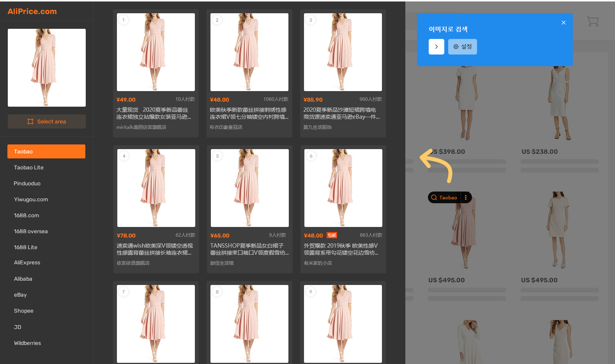Open the shopping cart icon
Screen dimensions: 615x364
593,21
